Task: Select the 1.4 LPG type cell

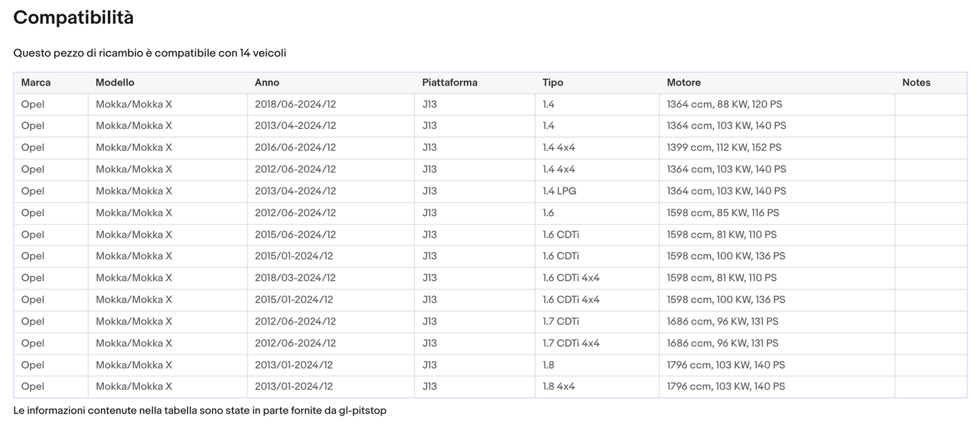Action: 559,191
